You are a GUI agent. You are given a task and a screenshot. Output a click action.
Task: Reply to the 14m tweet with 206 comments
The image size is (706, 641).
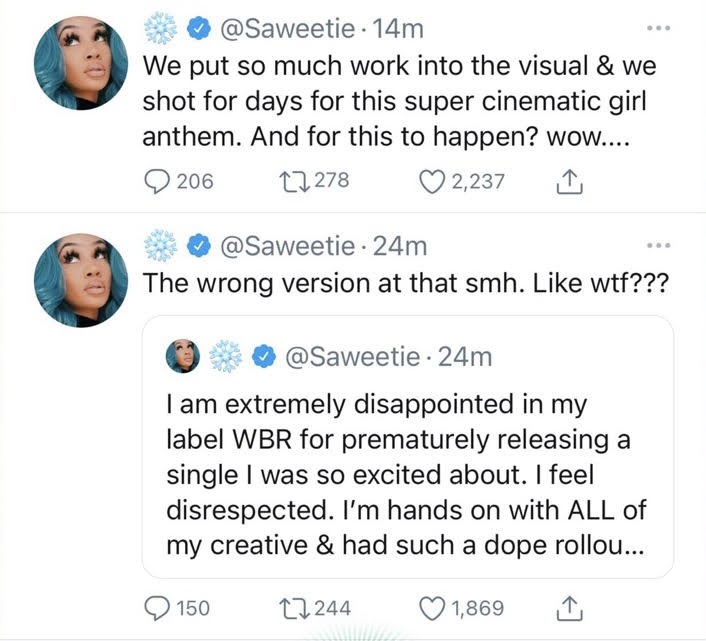(160, 181)
